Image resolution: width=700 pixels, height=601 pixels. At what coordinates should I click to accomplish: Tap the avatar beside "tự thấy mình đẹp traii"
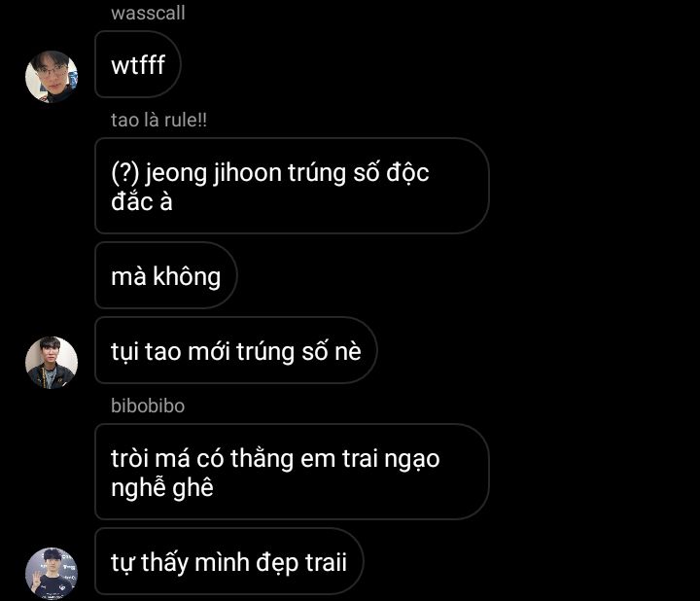52,574
